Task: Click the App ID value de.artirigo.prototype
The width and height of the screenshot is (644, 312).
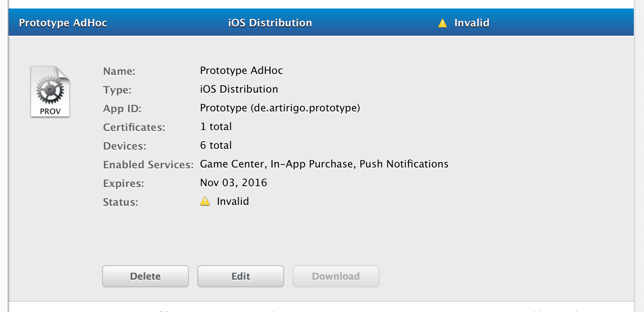Action: [x=280, y=108]
